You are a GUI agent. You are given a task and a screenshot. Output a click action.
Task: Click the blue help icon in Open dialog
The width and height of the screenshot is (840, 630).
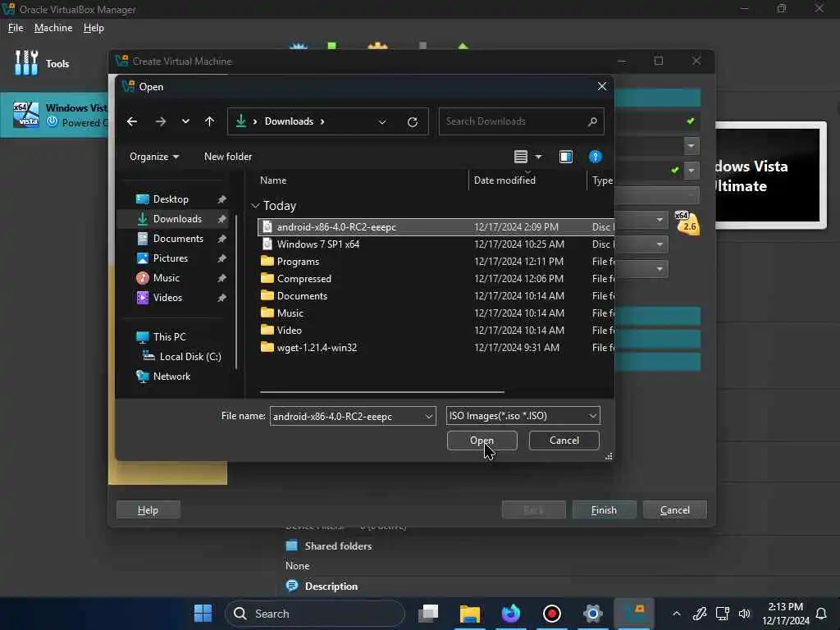[x=596, y=157]
